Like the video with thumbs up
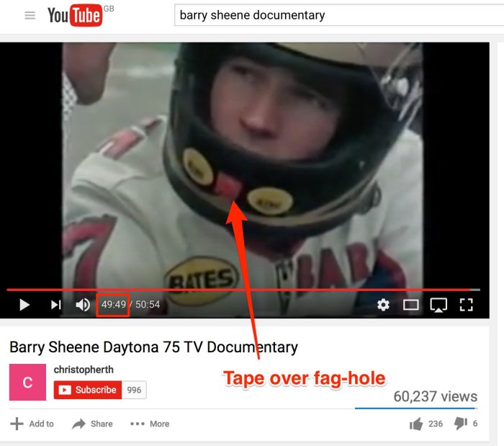Image resolution: width=504 pixels, height=446 pixels. [x=416, y=424]
